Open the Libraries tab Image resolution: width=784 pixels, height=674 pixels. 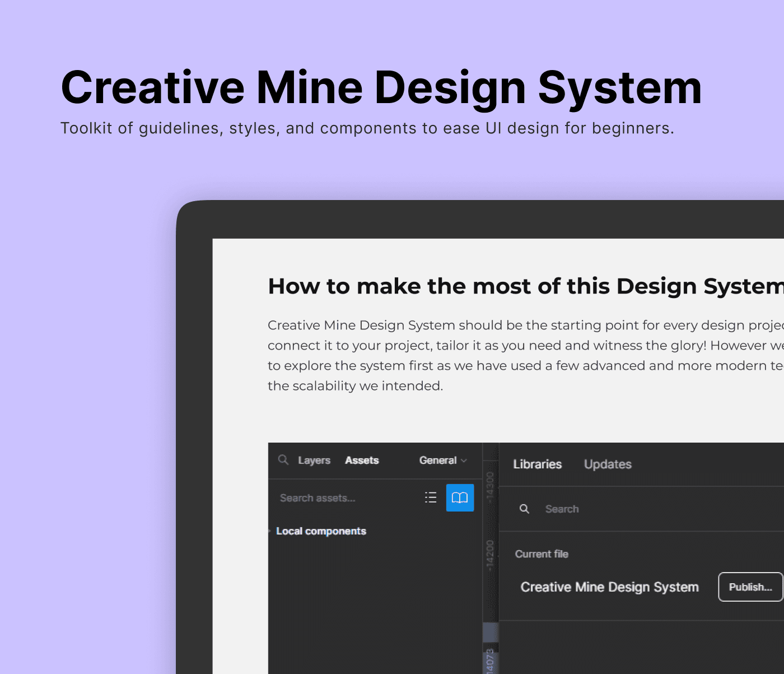pos(537,464)
